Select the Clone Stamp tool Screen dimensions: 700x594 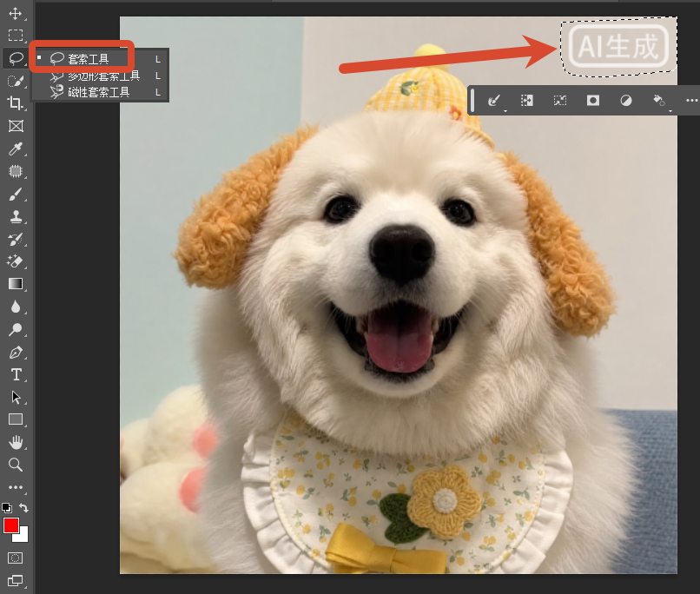pos(15,216)
